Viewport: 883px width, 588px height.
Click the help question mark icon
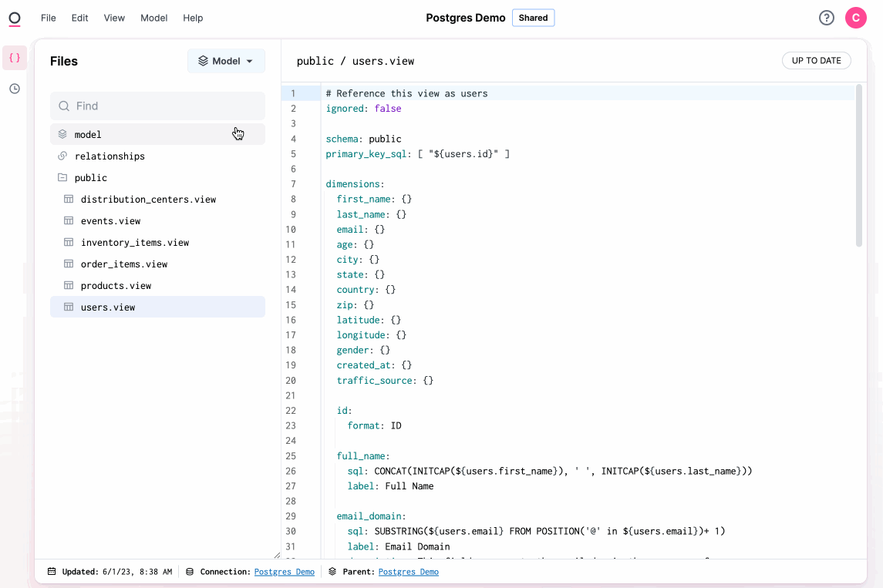[826, 18]
